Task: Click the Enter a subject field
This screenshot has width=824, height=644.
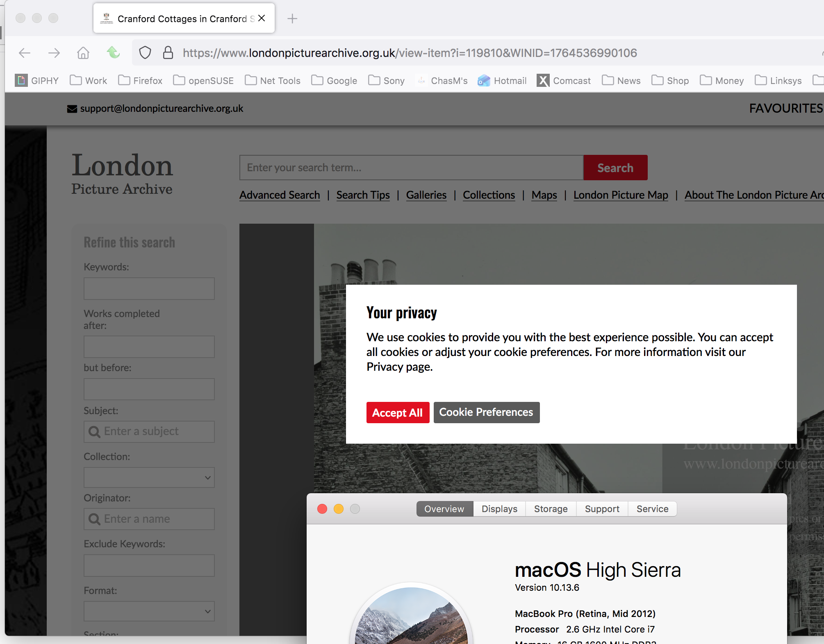Action: coord(149,431)
